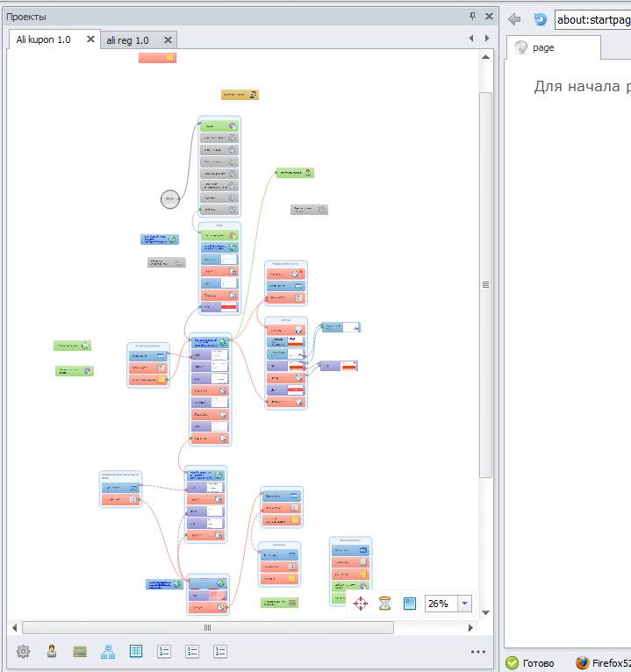The image size is (631, 672).
Task: Click 'Firefox52' status text
Action: [612, 663]
